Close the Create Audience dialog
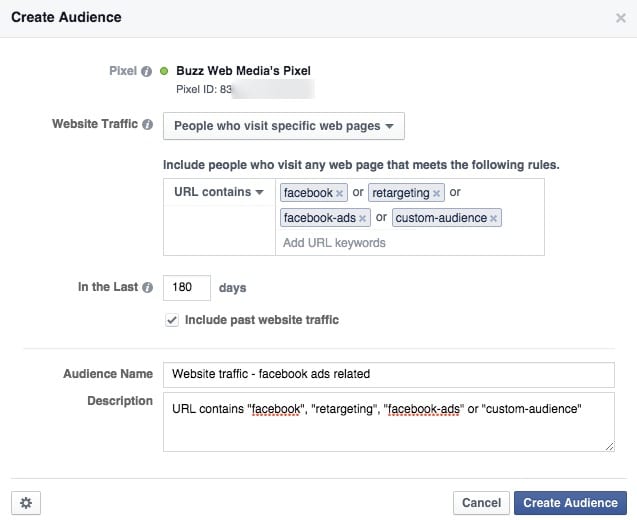This screenshot has width=637, height=520. (620, 18)
